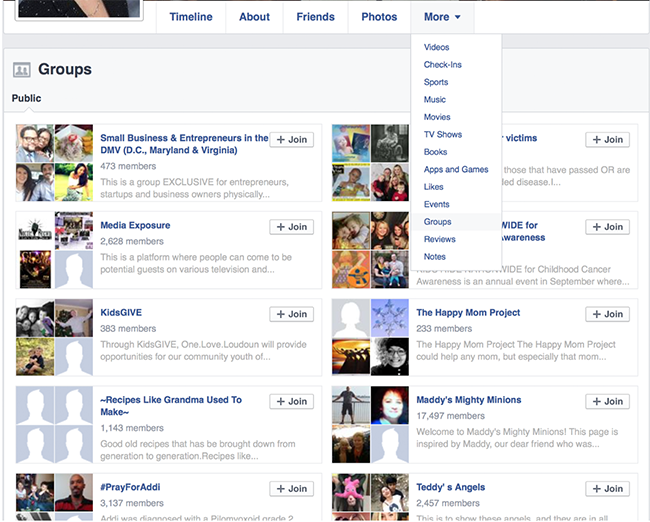
Task: Click '473 members' text
Action: [128, 166]
